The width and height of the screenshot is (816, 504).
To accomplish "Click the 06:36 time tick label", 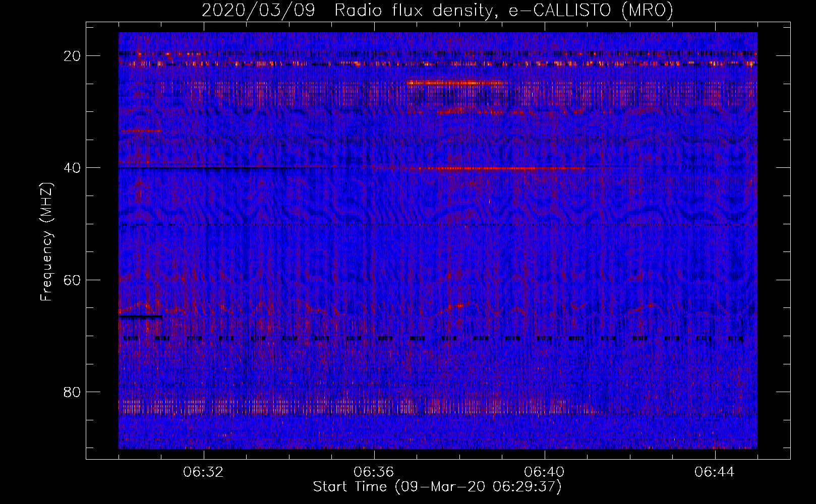I will pyautogui.click(x=374, y=472).
